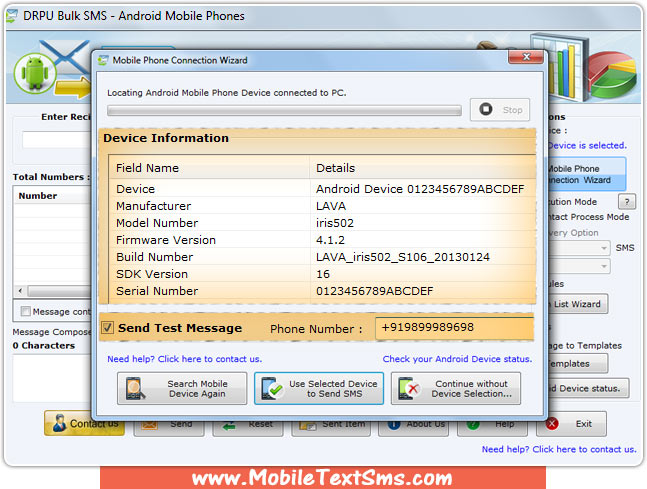The width and height of the screenshot is (647, 489).
Task: Click the recipient number input field in main window
Action: (57, 140)
